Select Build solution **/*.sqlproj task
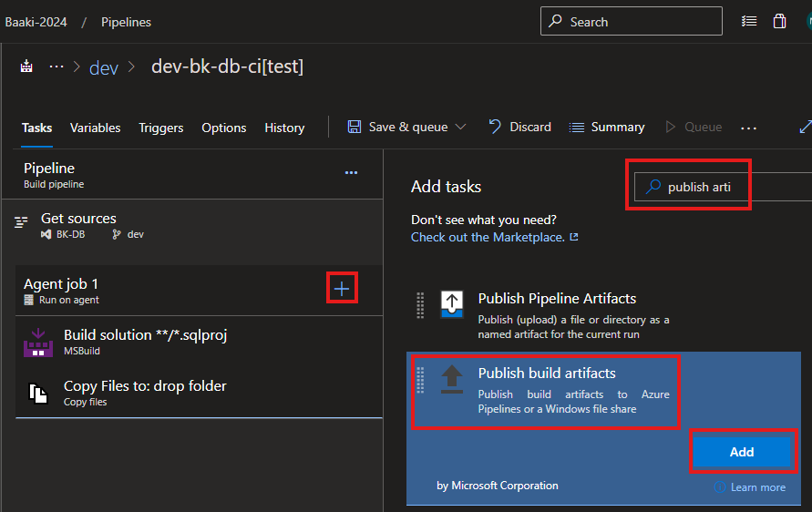Screen dimensions: 812x512 (199, 343)
